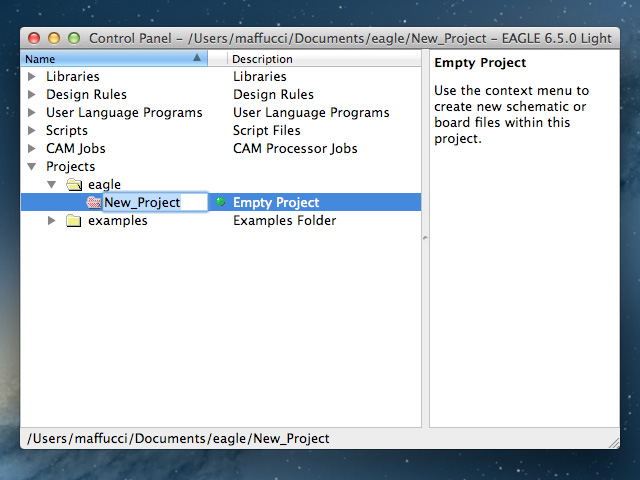Image resolution: width=640 pixels, height=480 pixels.
Task: Click the yellow examples folder icon
Action: click(73, 221)
